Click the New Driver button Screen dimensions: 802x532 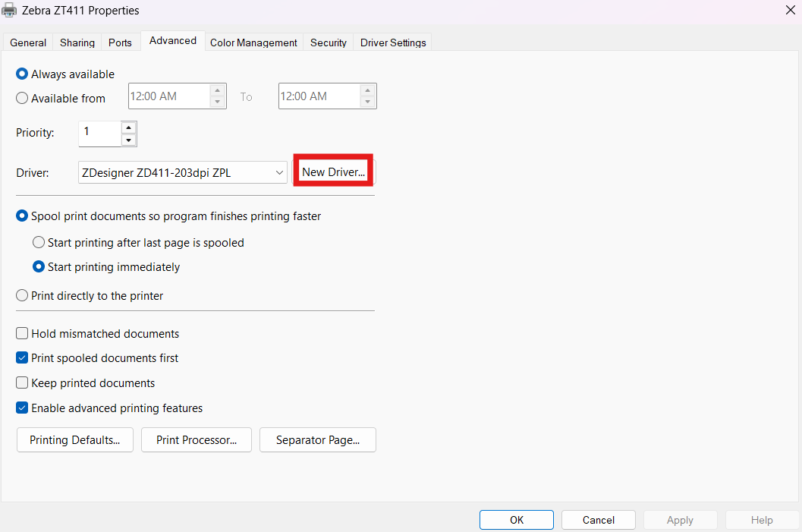click(x=333, y=172)
